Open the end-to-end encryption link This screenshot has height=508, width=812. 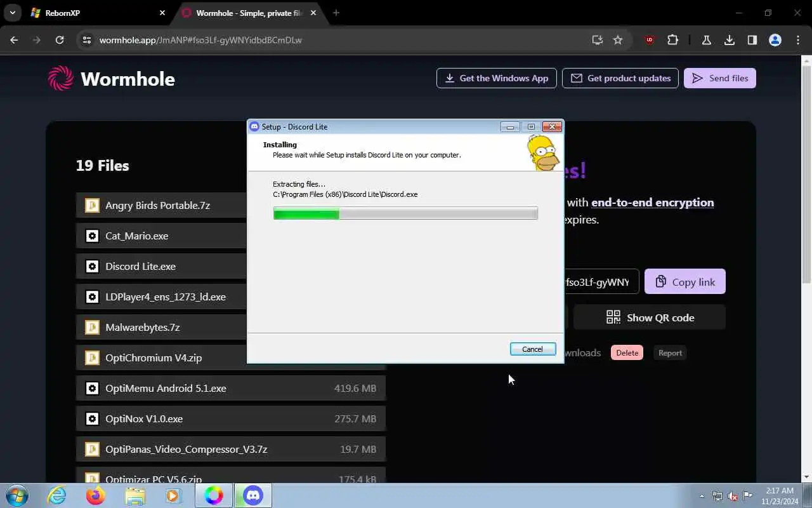tap(652, 202)
